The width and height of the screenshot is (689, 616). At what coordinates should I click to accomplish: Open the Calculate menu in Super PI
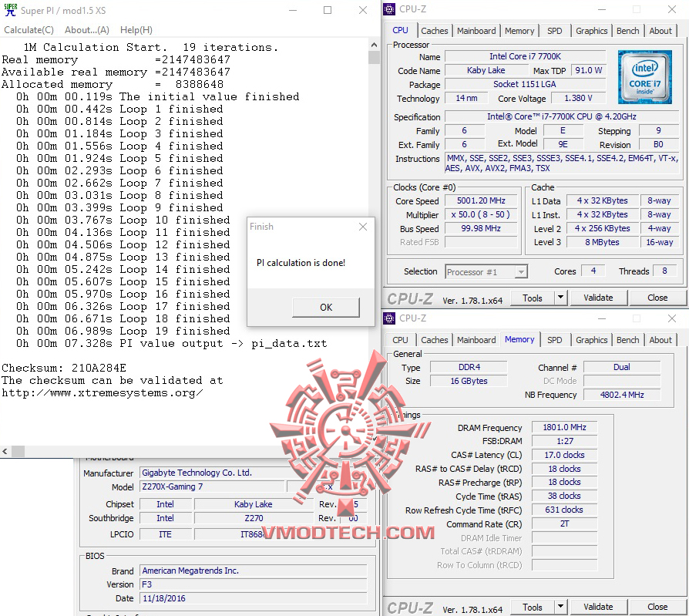click(29, 30)
